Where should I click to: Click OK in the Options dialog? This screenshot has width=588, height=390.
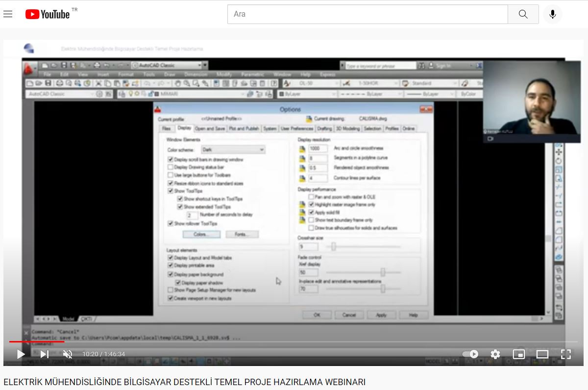[x=317, y=315]
